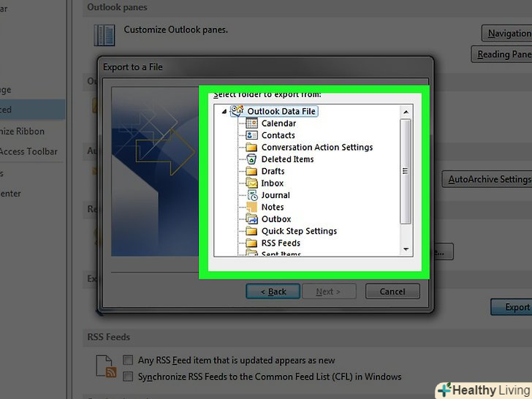Cancel the Export to a File dialog
This screenshot has height=399, width=532.
click(392, 292)
